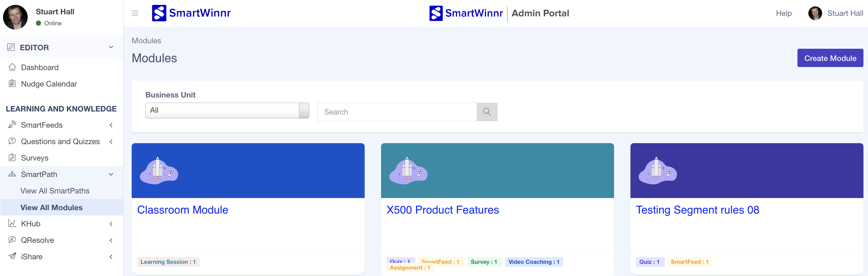Click the hamburger menu icon

[135, 13]
